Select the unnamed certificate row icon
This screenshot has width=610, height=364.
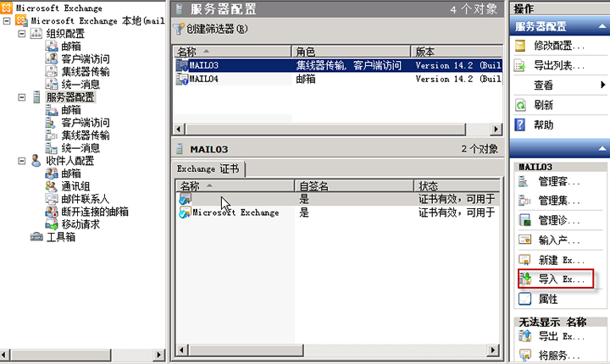click(x=186, y=199)
